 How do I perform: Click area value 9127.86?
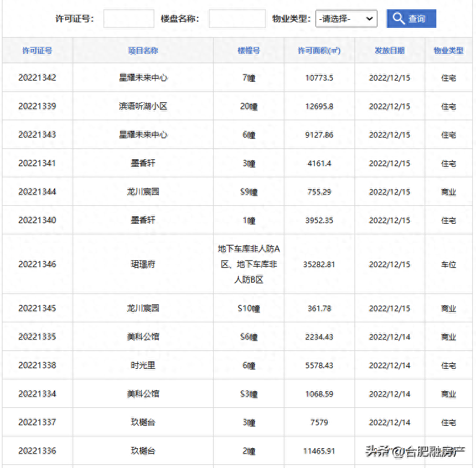[x=319, y=135]
